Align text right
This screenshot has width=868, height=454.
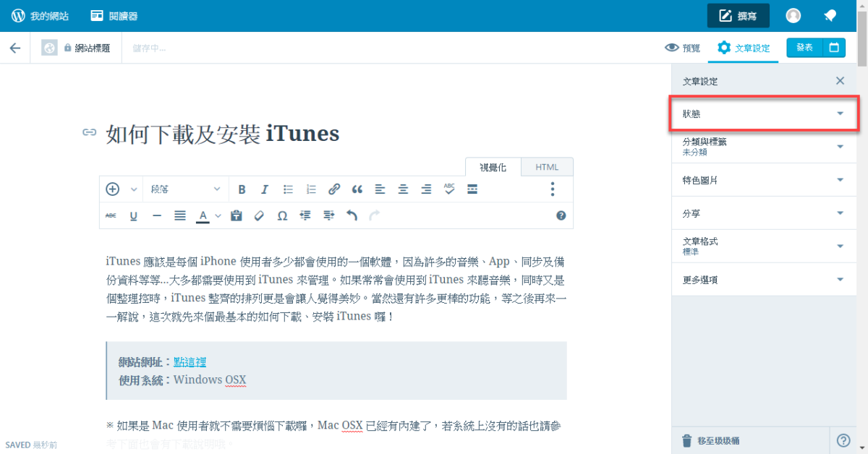pos(426,189)
